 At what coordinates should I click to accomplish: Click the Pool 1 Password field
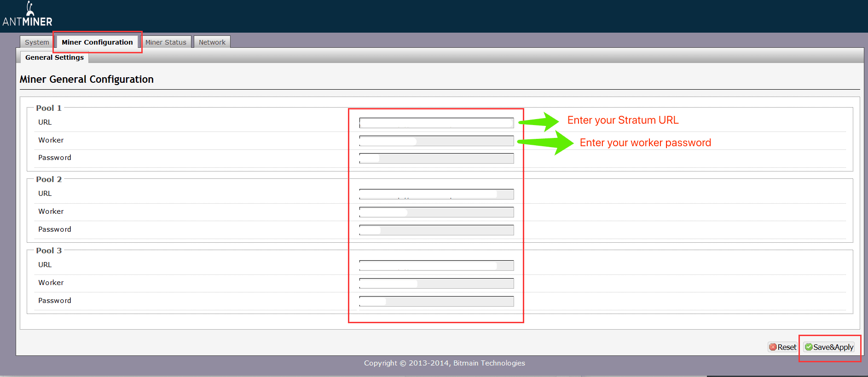tap(436, 159)
